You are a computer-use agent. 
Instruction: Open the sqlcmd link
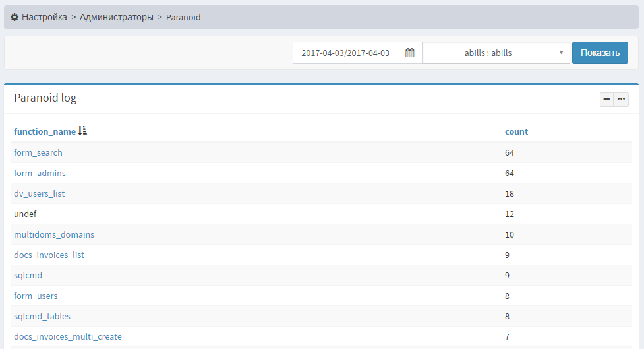tap(28, 275)
